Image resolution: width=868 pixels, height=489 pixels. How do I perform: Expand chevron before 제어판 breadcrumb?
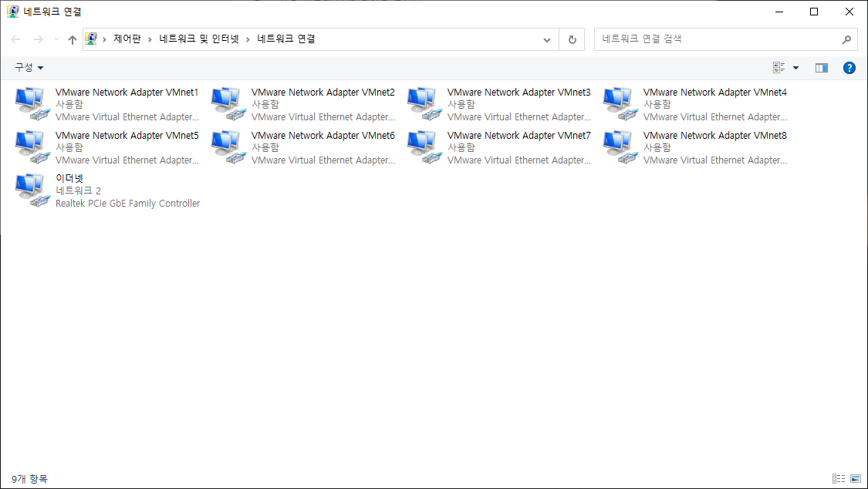point(104,39)
